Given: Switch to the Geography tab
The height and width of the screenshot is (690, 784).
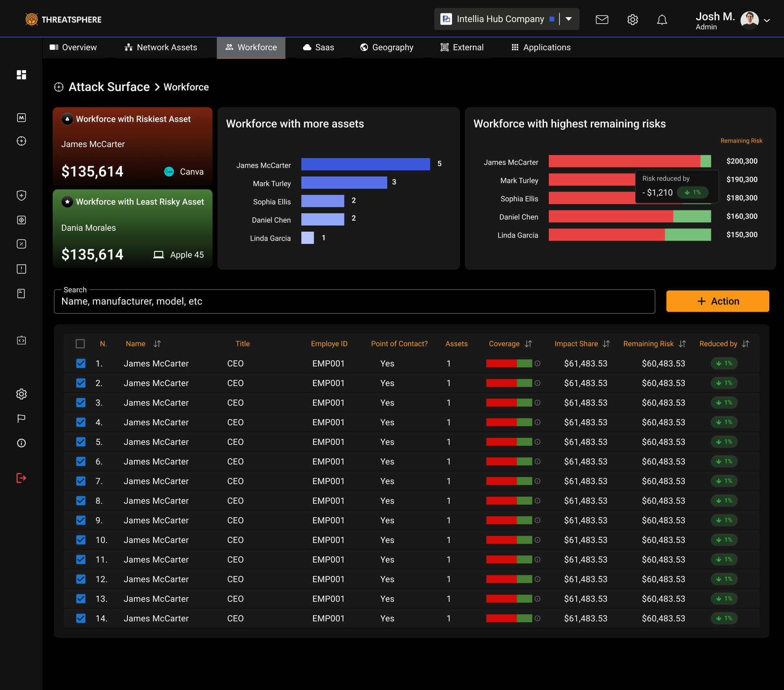Looking at the screenshot, I should tap(387, 47).
